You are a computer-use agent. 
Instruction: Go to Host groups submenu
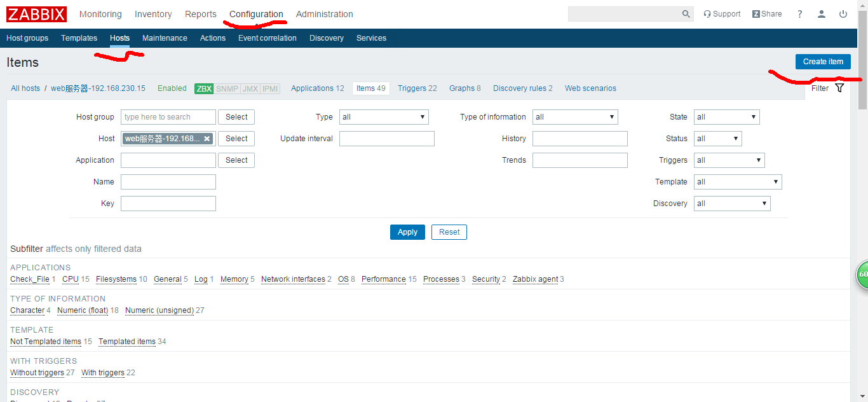coord(27,38)
